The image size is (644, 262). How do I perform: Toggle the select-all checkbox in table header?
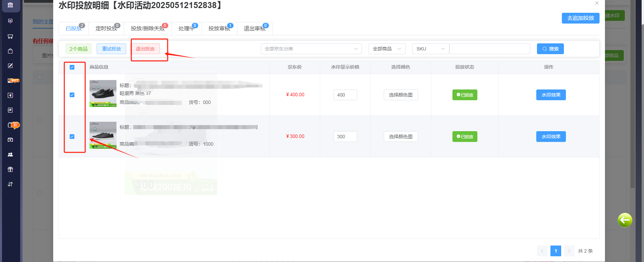click(x=72, y=67)
